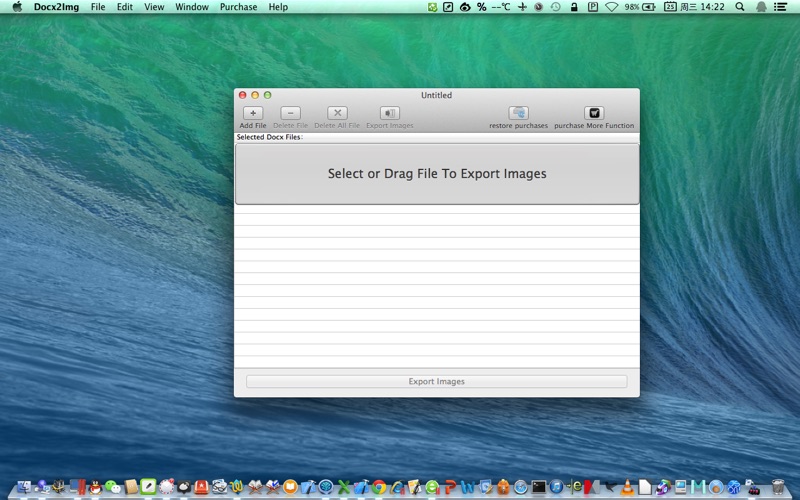800x500 pixels.
Task: Open the blue W app in Dock
Action: [x=468, y=487]
